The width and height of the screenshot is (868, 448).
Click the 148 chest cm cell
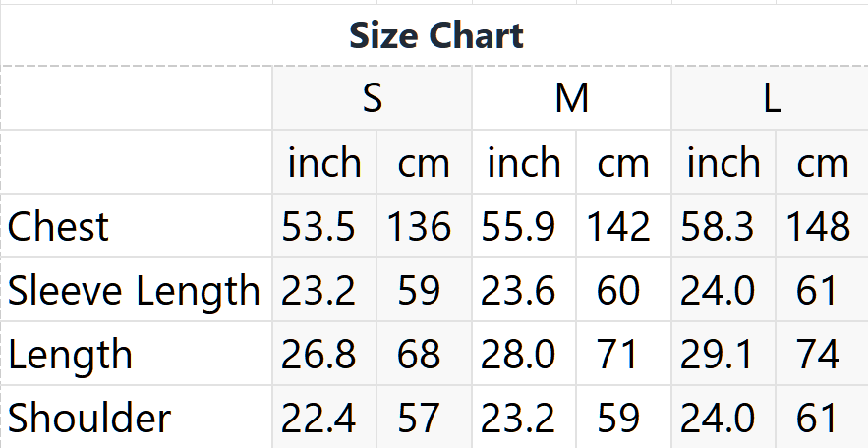pyautogui.click(x=822, y=226)
